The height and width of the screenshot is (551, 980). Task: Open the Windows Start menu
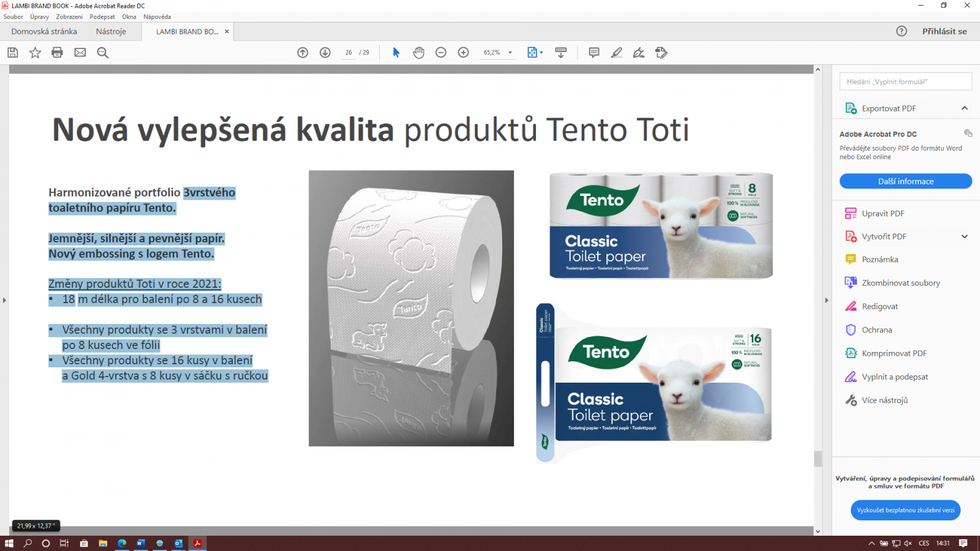[9, 543]
